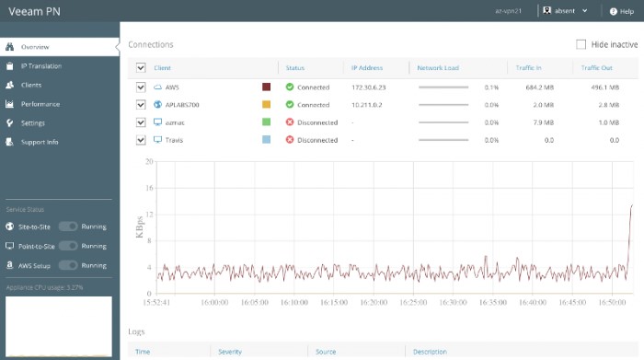The image size is (644, 360).
Task: Sort by the Status column header
Action: (295, 68)
